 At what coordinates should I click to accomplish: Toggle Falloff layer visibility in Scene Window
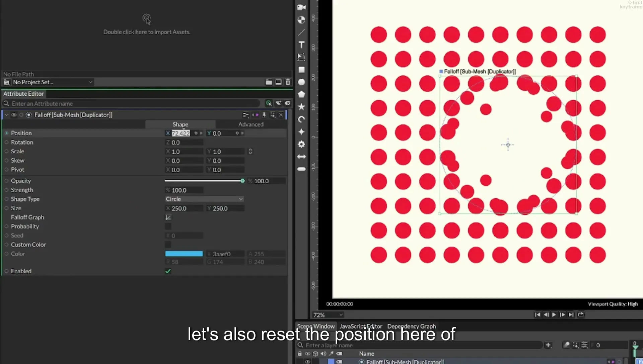pyautogui.click(x=307, y=361)
